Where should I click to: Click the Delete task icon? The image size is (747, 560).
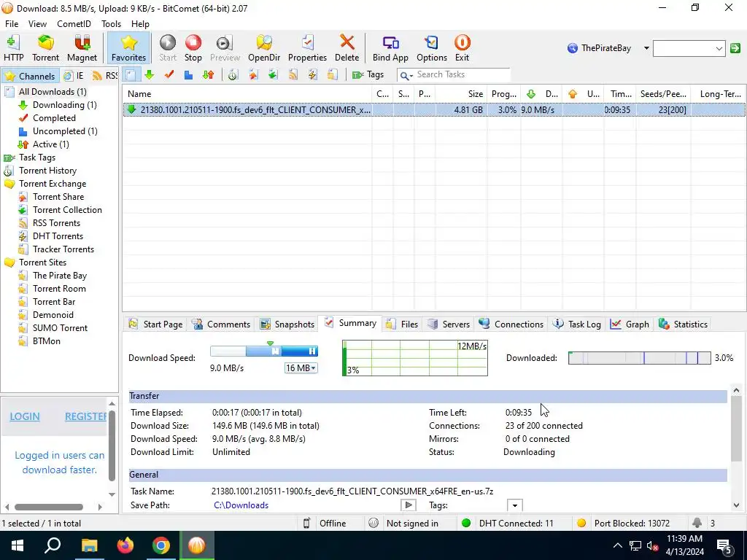(347, 47)
